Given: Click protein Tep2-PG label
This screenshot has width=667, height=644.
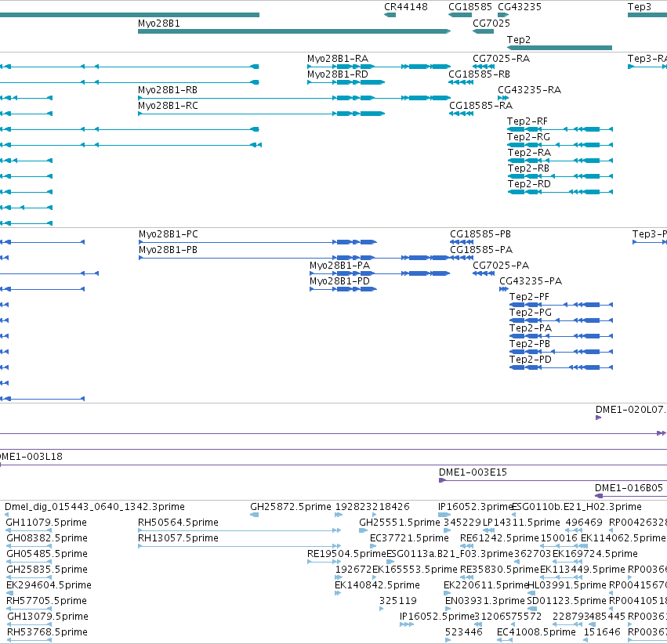Looking at the screenshot, I should 531,313.
